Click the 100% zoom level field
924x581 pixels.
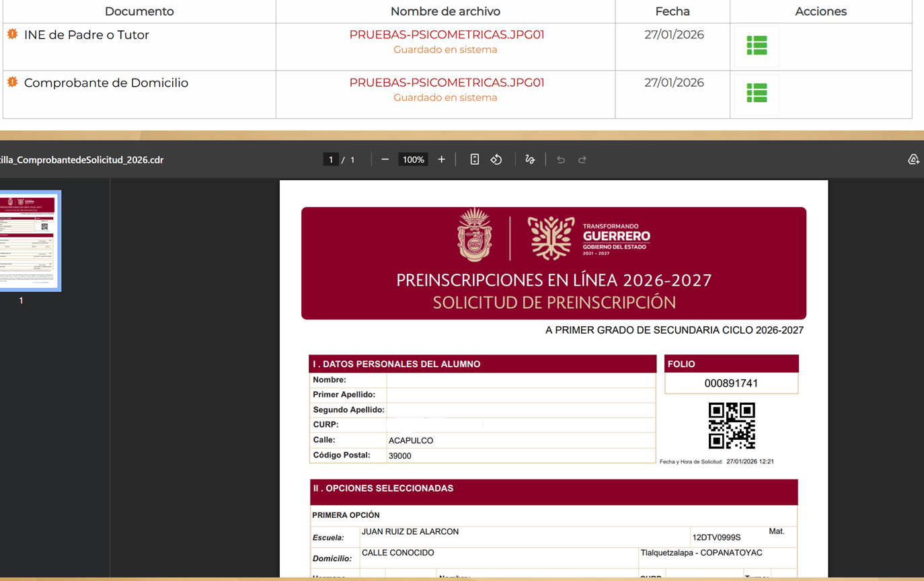[x=413, y=159]
